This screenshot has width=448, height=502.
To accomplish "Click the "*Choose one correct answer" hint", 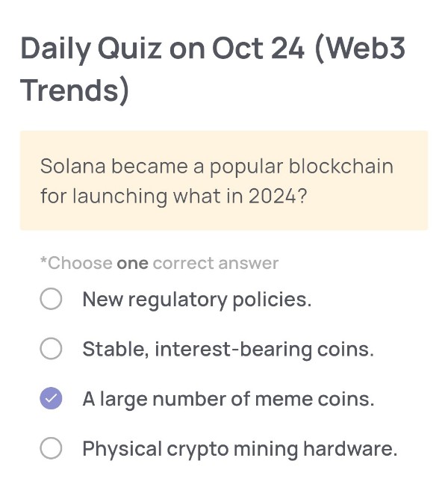I will point(159,263).
